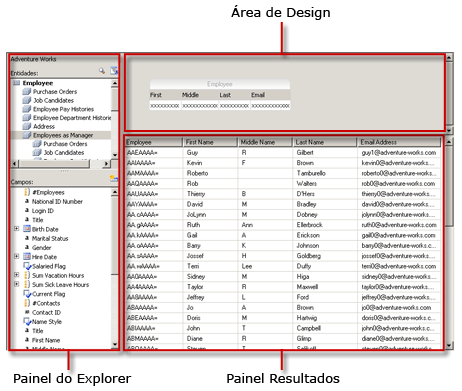The height and width of the screenshot is (391, 462).
Task: Select the Middle column in the design area
Action: click(x=199, y=95)
